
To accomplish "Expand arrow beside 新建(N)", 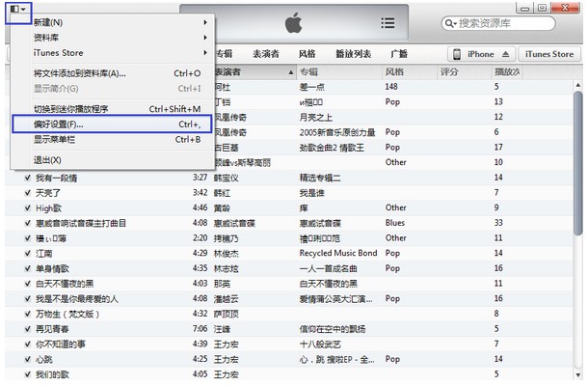I will click(205, 22).
